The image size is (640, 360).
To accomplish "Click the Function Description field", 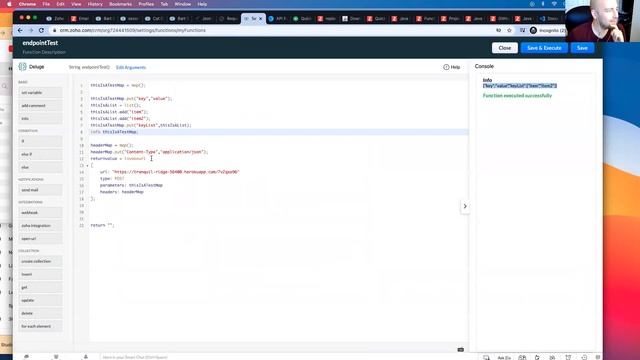I will pyautogui.click(x=44, y=52).
